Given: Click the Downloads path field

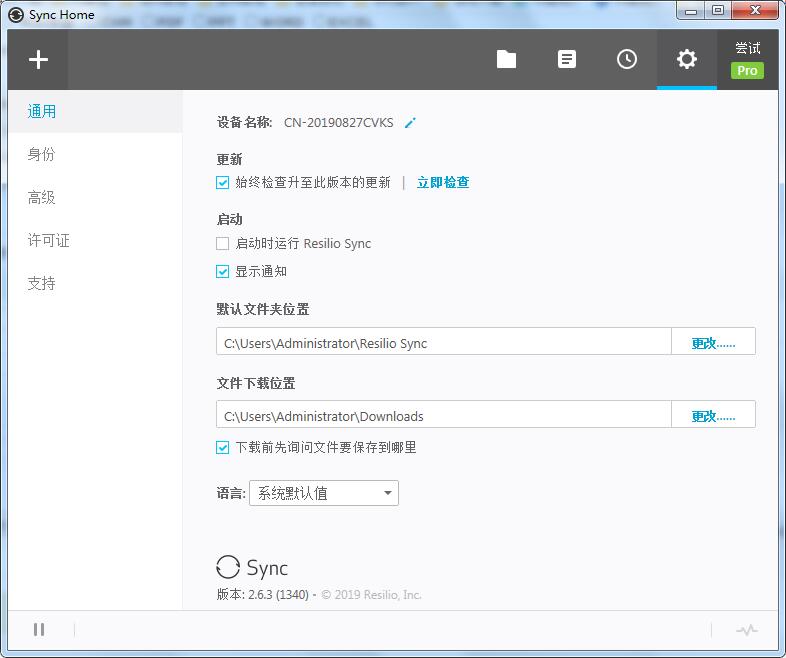Looking at the screenshot, I should pos(444,416).
